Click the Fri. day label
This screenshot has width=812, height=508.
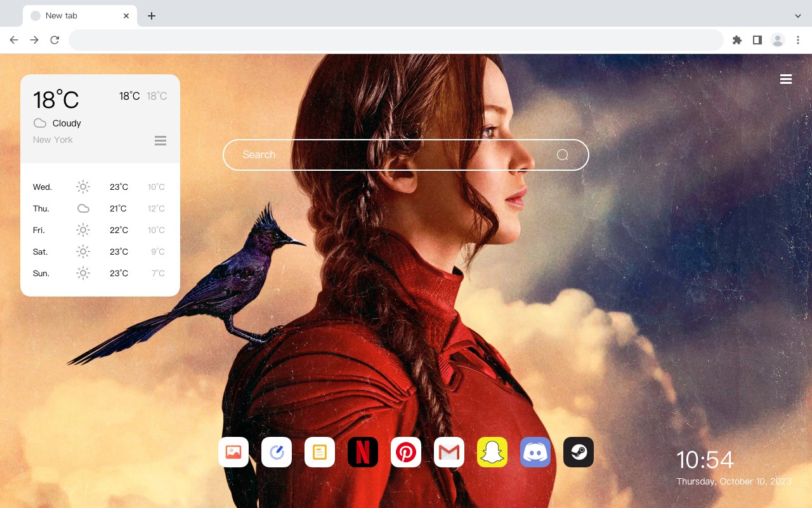tap(39, 230)
